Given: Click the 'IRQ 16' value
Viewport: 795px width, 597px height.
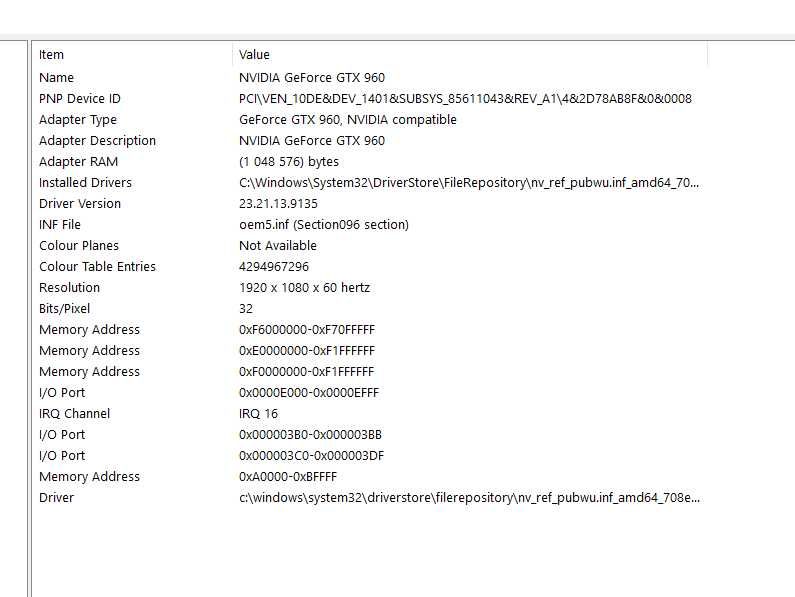Looking at the screenshot, I should pos(259,413).
